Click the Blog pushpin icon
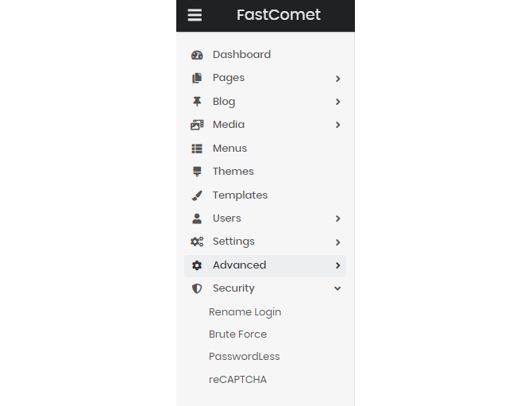Screen dimensions: 532x406 click(x=197, y=102)
